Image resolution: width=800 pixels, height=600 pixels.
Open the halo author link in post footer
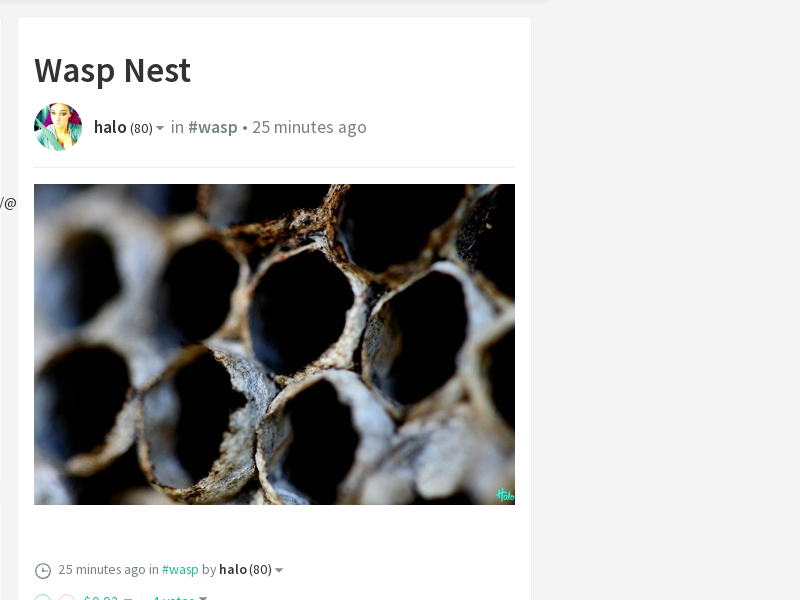(x=233, y=569)
